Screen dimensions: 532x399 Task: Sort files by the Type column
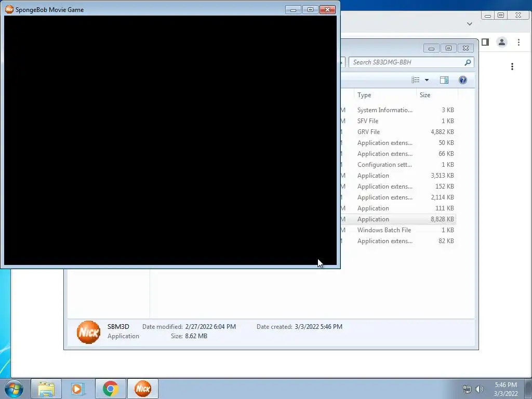[384, 95]
